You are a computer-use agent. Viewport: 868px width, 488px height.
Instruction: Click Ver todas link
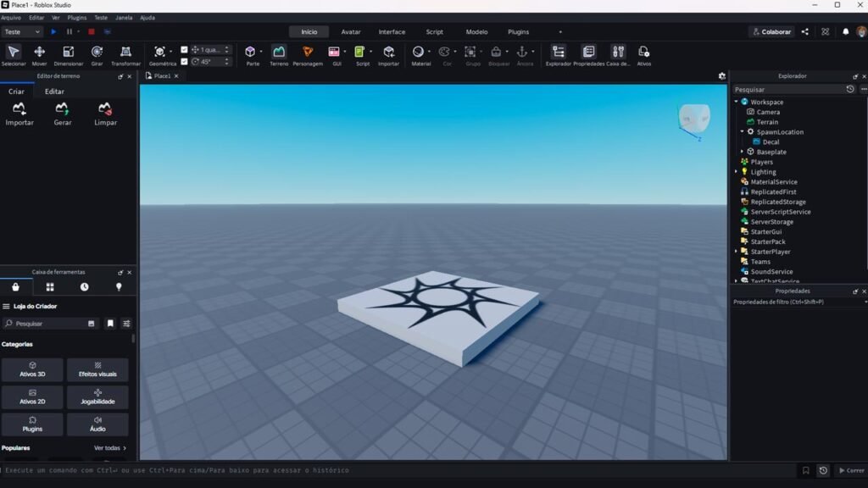pos(109,448)
